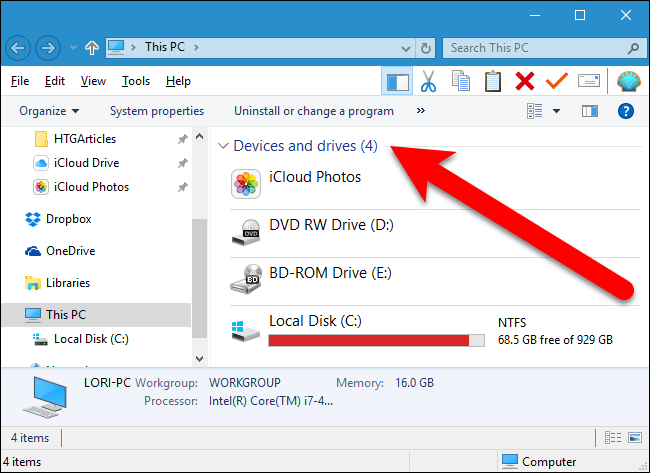The image size is (650, 473).
Task: Open the Organize dropdown menu
Action: 49,111
